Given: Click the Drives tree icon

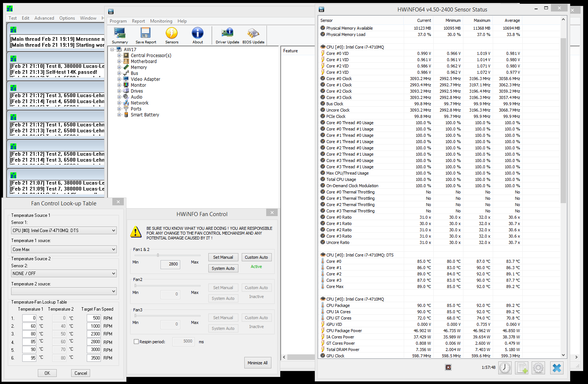Looking at the screenshot, I should [126, 91].
